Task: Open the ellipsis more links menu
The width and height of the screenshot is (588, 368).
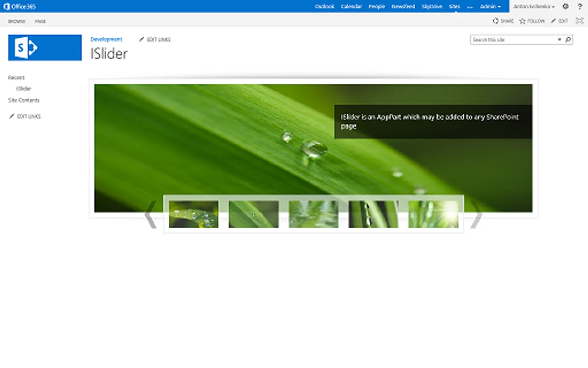Action: tap(470, 7)
